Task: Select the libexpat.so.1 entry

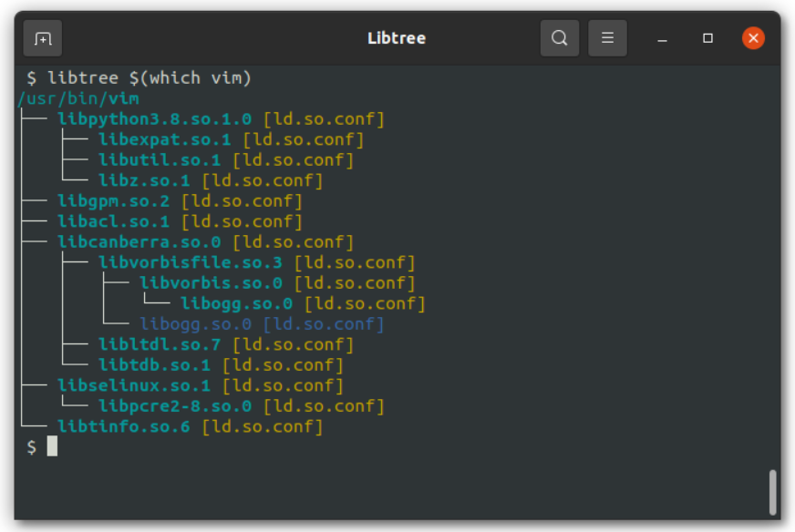Action: pos(165,139)
